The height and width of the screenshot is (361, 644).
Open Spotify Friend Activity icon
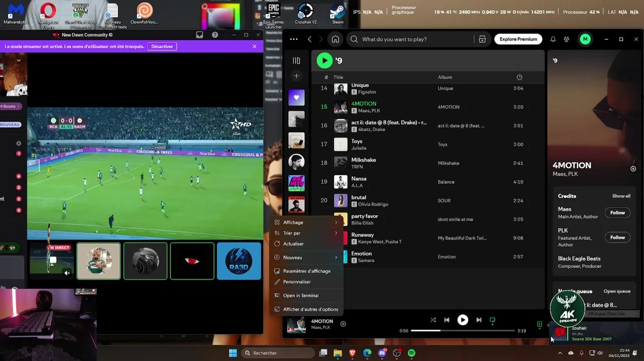(567, 39)
